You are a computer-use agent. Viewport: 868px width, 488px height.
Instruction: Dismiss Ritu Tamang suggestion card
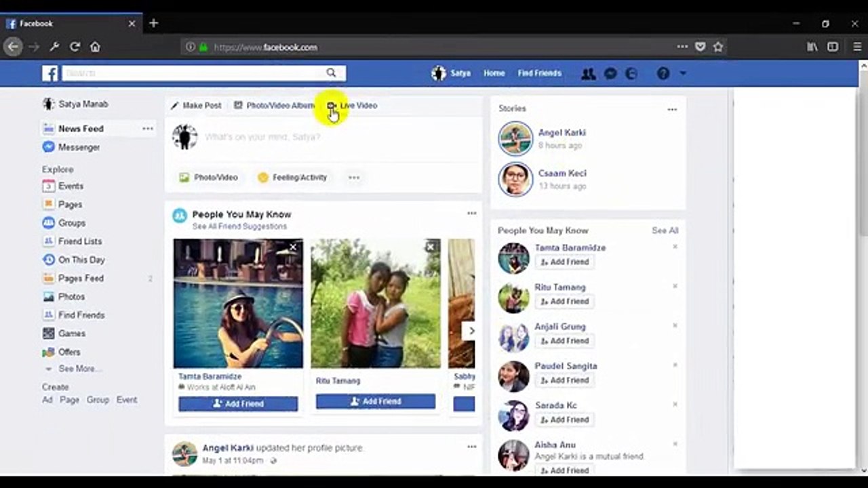(430, 247)
